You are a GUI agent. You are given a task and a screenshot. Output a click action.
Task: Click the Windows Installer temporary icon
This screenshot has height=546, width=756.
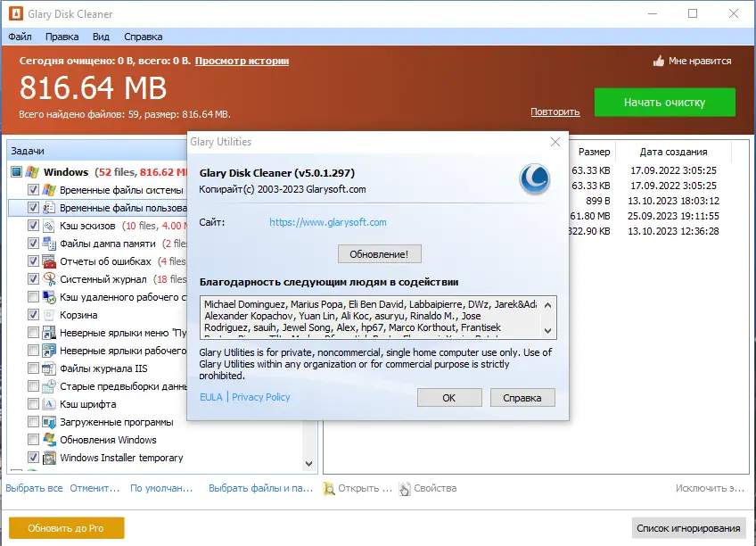(49, 458)
